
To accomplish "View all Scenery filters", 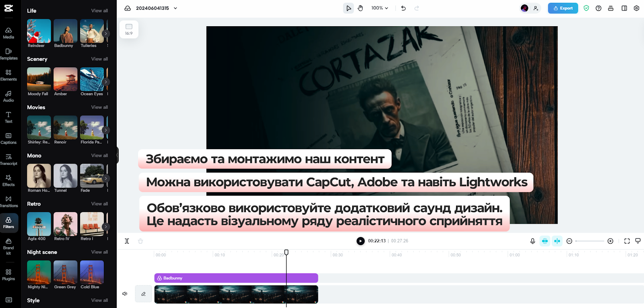I will coord(99,59).
